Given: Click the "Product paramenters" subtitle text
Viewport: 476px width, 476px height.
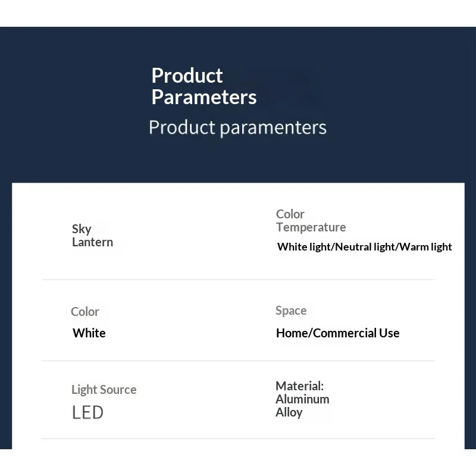Looking at the screenshot, I should [237, 127].
